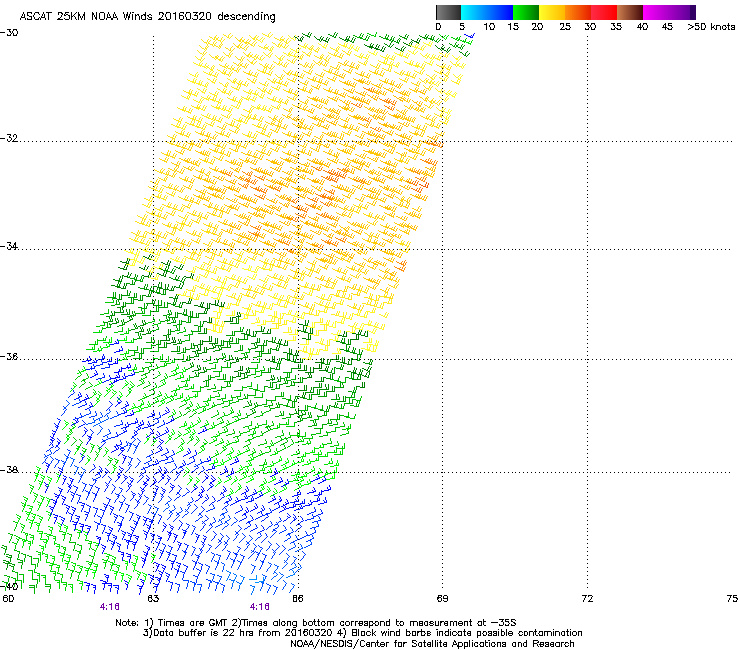Click note '4) Black wind barbs indicate possible contamination'
The width and height of the screenshot is (740, 650).
coord(459,633)
